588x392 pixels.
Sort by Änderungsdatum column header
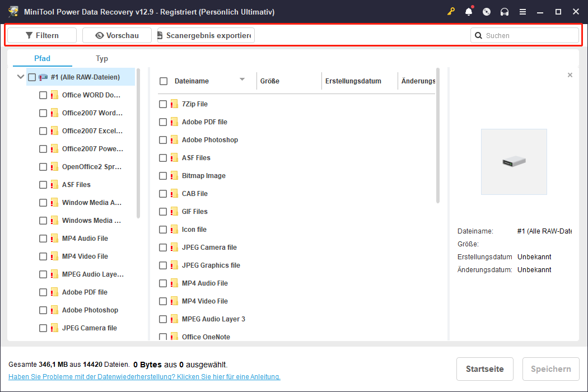418,81
